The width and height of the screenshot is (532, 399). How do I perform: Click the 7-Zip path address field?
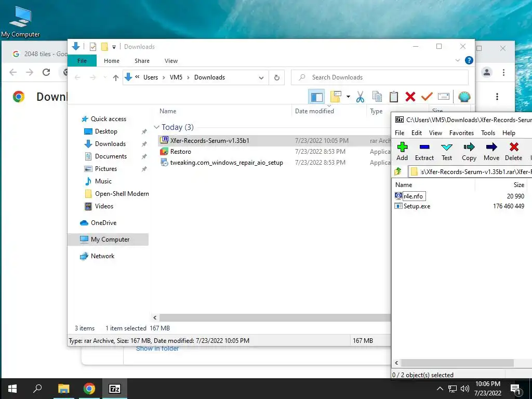pos(470,171)
